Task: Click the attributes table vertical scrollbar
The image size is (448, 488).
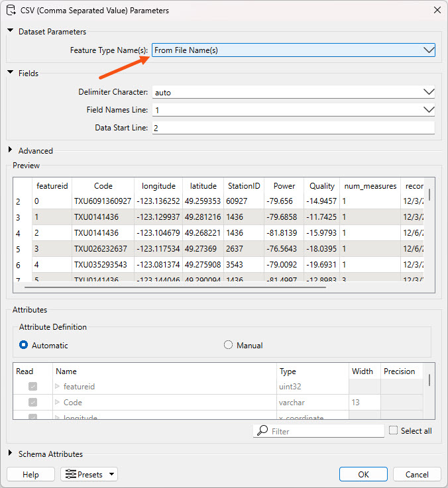Action: click(429, 380)
